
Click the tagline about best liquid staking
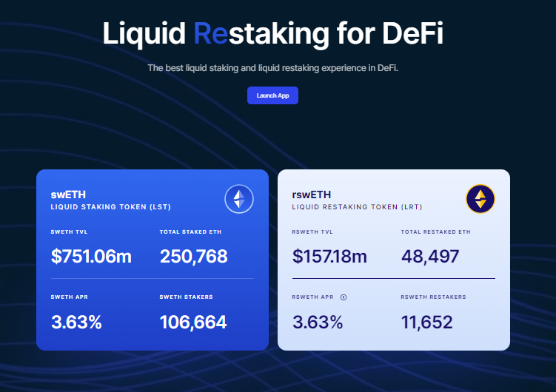pos(272,68)
